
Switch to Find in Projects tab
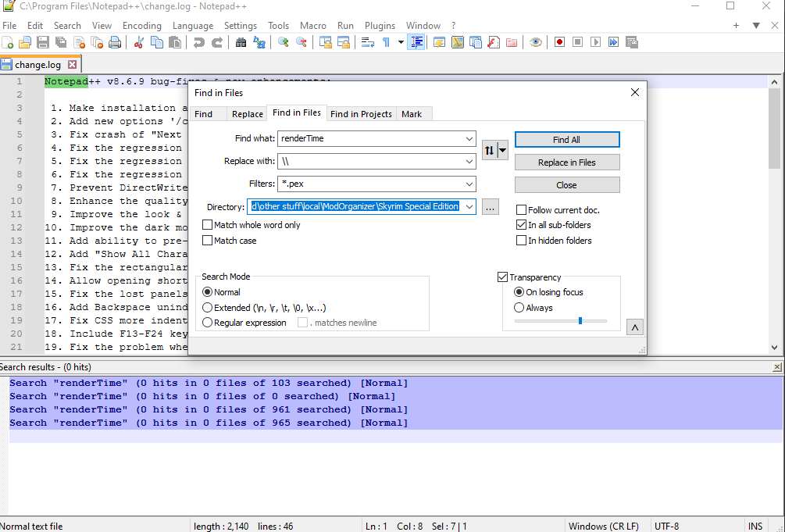pyautogui.click(x=361, y=114)
